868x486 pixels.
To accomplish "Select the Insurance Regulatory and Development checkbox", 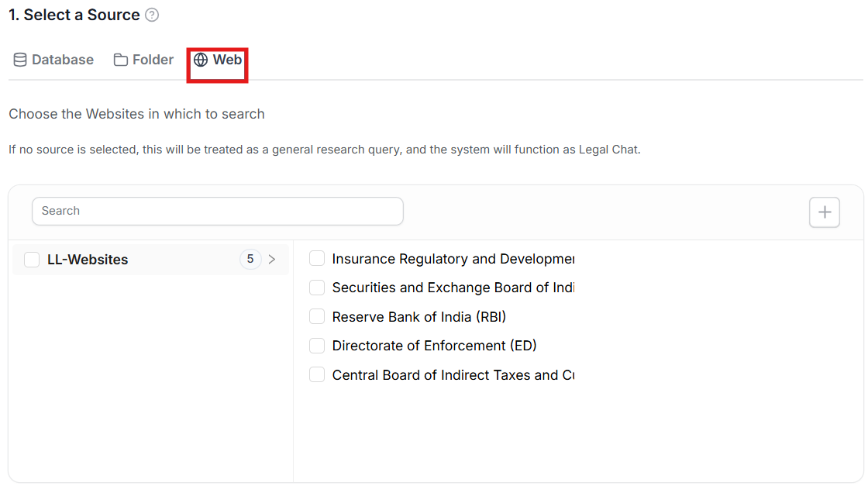I will [x=317, y=259].
